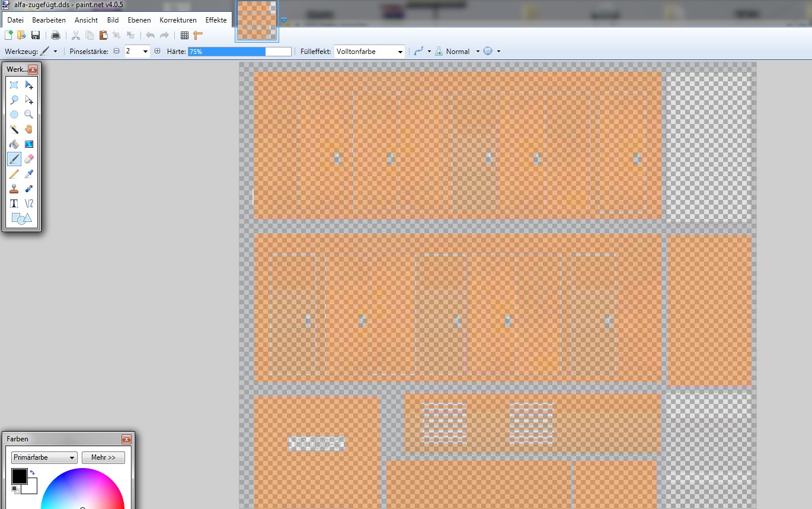Activate the Text tool
The height and width of the screenshot is (509, 812).
(14, 203)
